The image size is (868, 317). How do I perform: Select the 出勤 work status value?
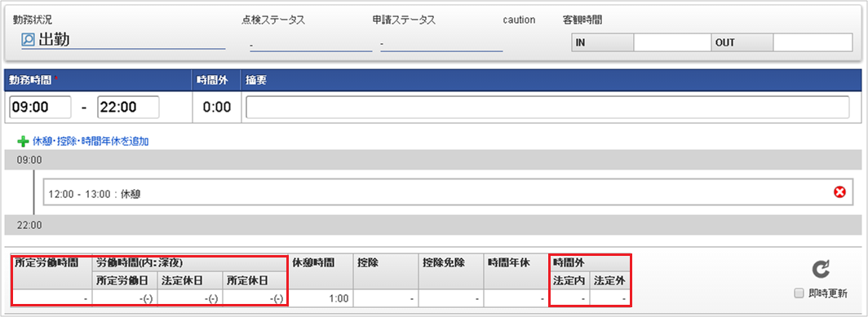coord(54,40)
